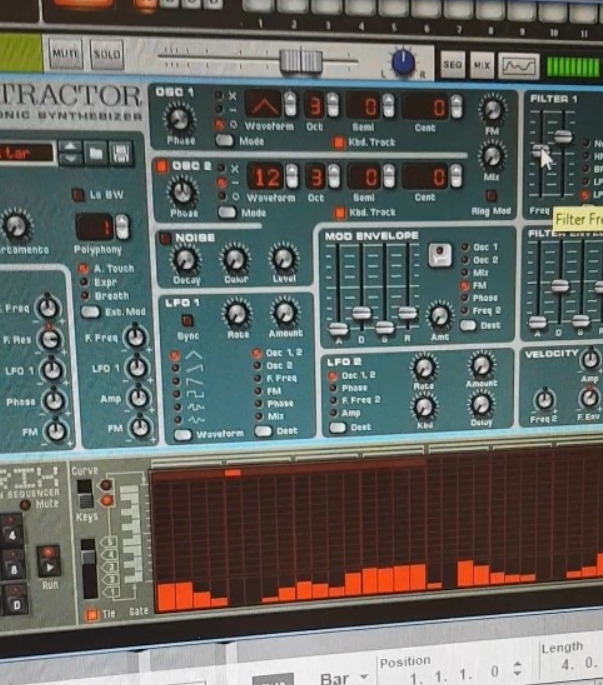
Task: Toggle the Matrix Tie button
Action: [92, 615]
